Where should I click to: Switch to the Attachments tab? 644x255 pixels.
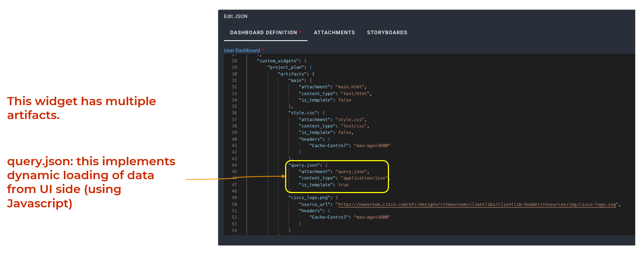[334, 33]
